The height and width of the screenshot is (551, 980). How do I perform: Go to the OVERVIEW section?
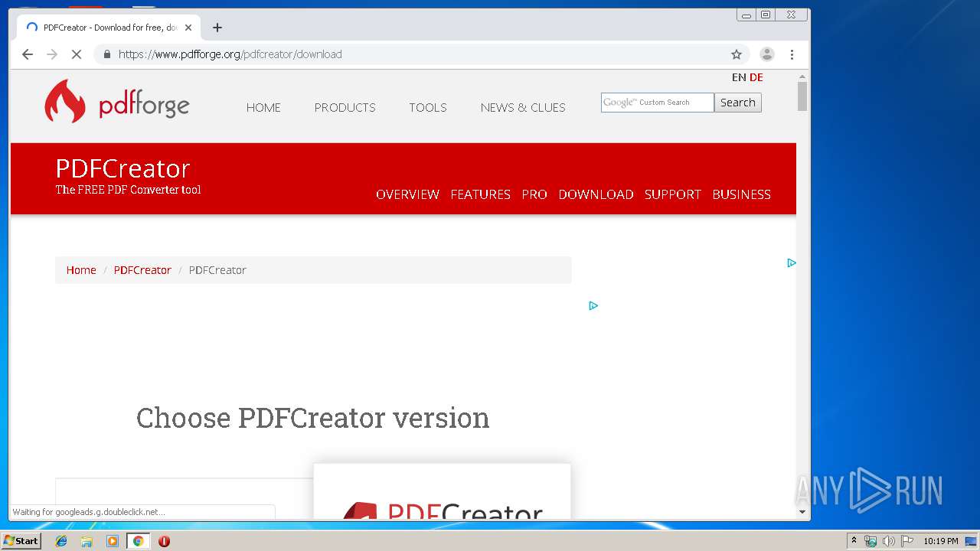click(407, 194)
